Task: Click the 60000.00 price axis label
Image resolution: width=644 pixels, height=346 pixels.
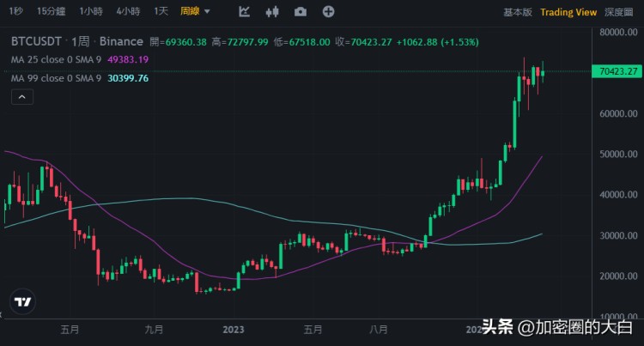Action: [618, 113]
